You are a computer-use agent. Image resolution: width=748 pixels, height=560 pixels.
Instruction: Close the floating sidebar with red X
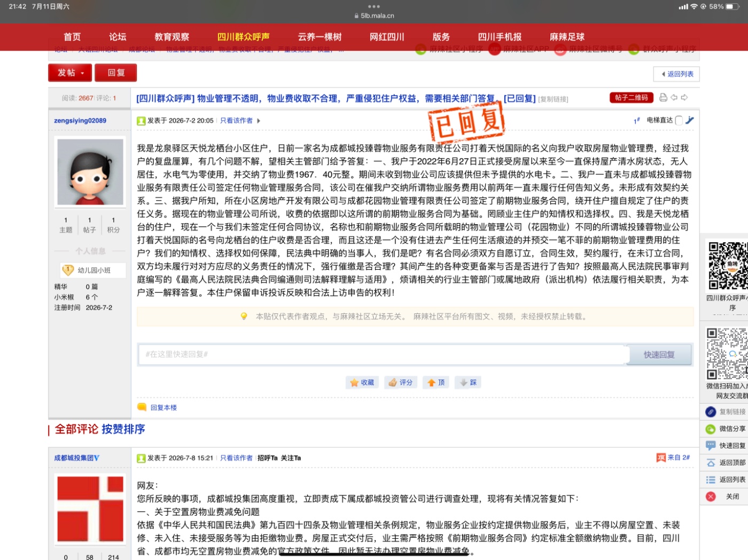coord(711,496)
